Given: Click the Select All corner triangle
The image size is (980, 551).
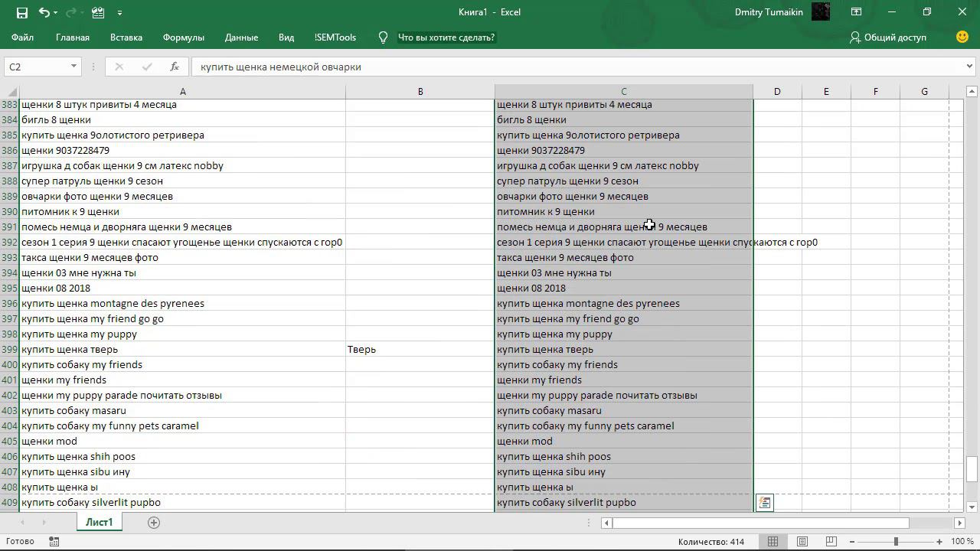Looking at the screenshot, I should pos(10,92).
